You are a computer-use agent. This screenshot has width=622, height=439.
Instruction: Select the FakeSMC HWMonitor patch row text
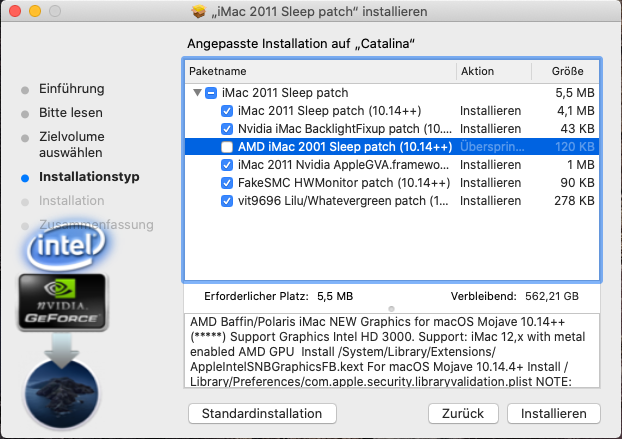coord(344,183)
